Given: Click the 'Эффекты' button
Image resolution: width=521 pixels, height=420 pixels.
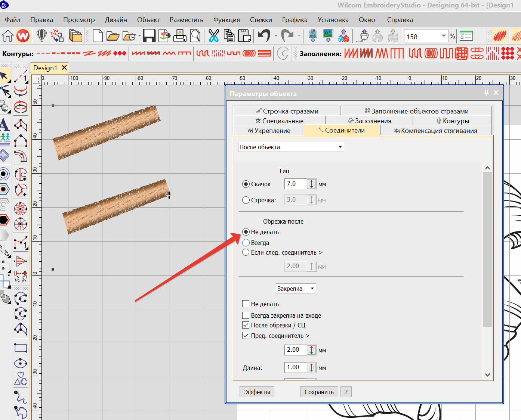Looking at the screenshot, I should coord(257,392).
